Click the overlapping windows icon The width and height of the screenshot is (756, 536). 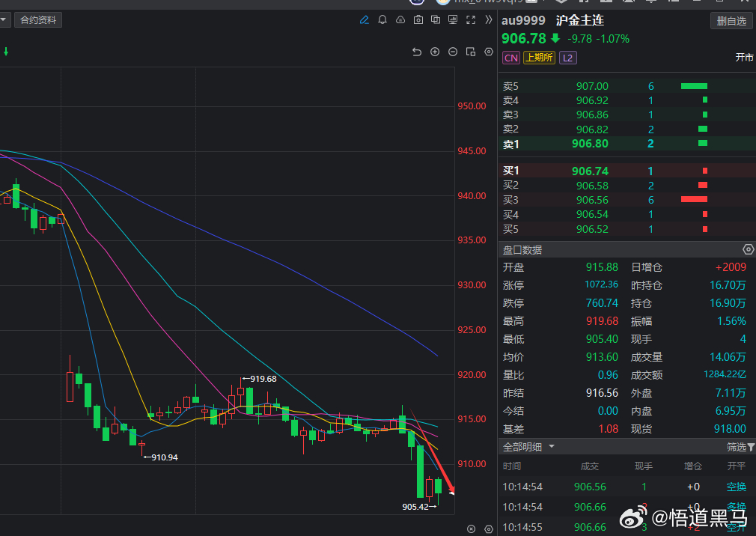pos(436,19)
